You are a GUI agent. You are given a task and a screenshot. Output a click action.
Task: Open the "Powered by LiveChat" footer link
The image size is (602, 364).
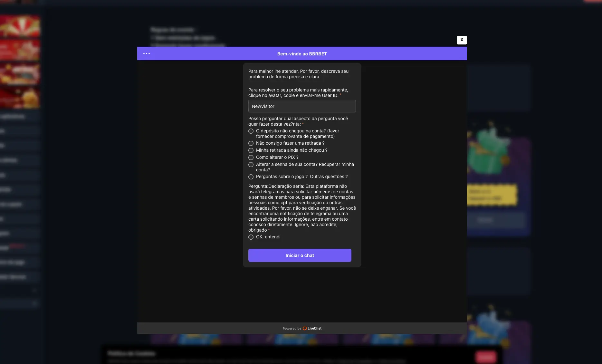click(302, 329)
